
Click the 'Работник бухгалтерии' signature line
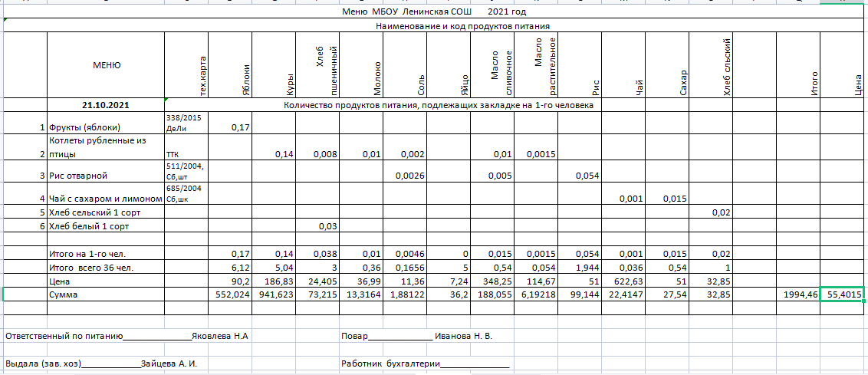(x=425, y=363)
